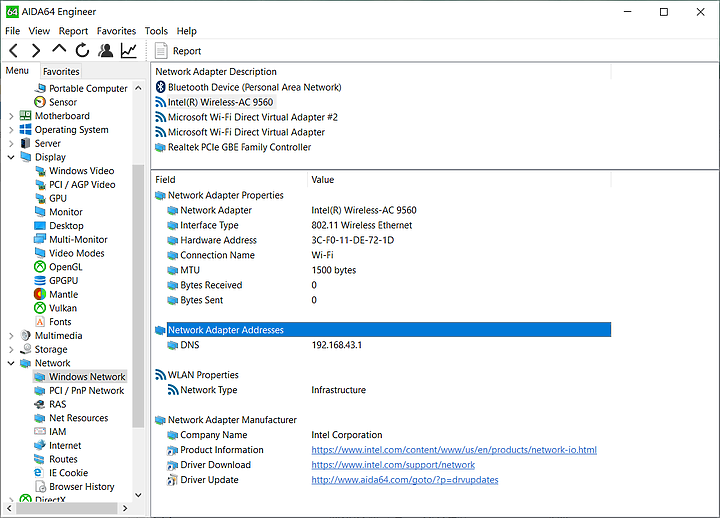Open the Tools menu

pos(156,31)
